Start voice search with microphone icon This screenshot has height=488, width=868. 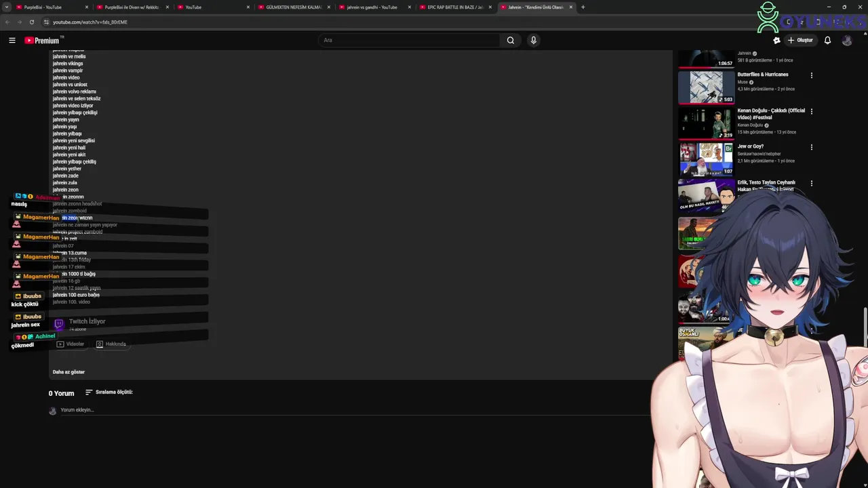534,40
